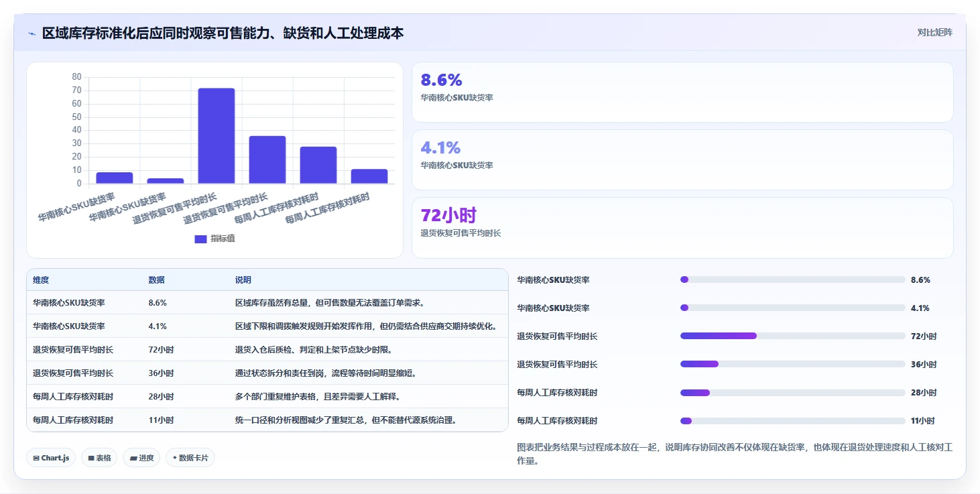Click the progress bar showing 4.1%
980x494 pixels.
pyautogui.click(x=793, y=308)
